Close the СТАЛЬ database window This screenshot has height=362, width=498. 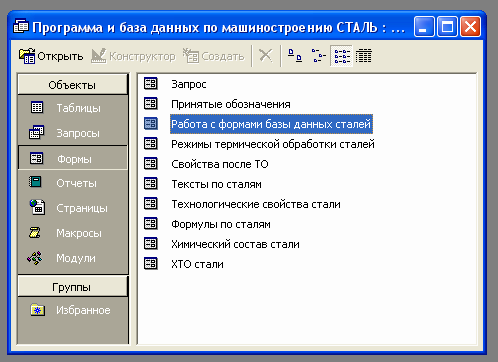click(470, 26)
